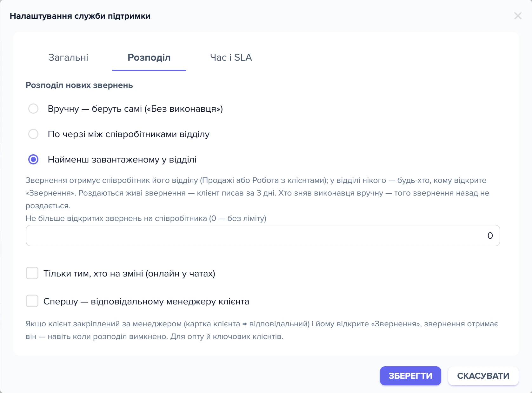Click label Найменш завантаженому у відділі
This screenshot has height=393, width=532.
pos(122,160)
